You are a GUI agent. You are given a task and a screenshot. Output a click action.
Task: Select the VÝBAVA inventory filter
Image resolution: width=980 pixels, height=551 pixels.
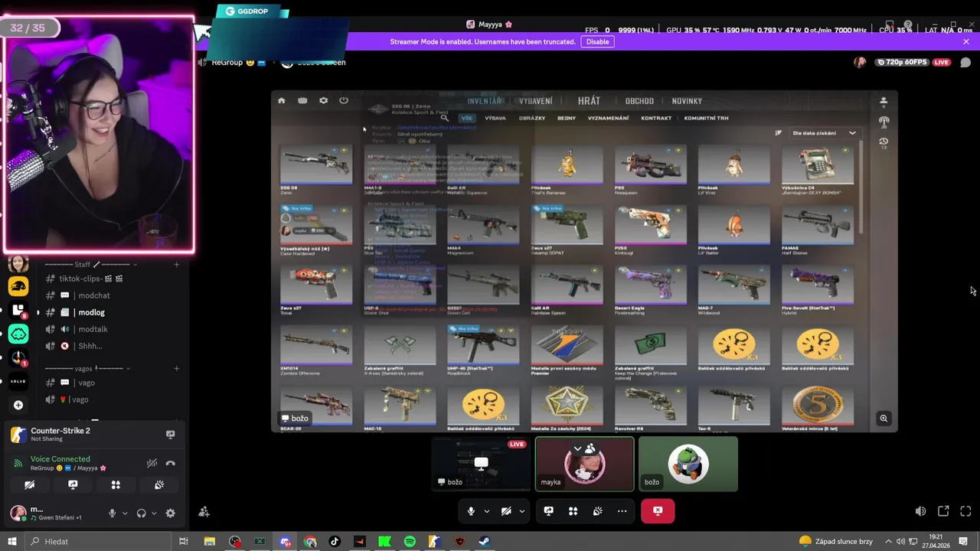pyautogui.click(x=495, y=118)
